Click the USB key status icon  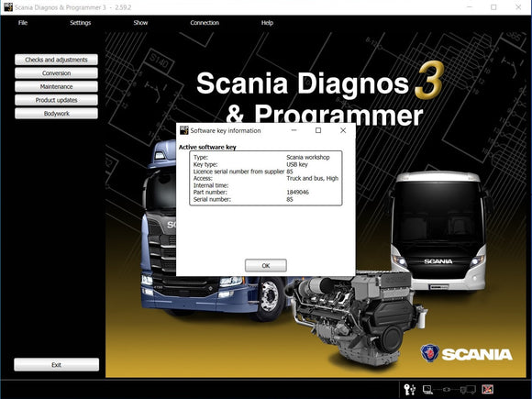[x=409, y=389]
